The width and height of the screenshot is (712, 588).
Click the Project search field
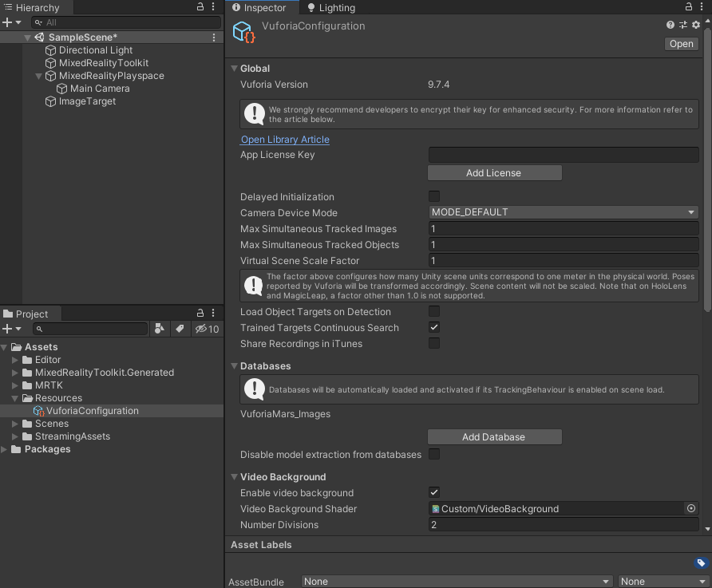pyautogui.click(x=90, y=329)
